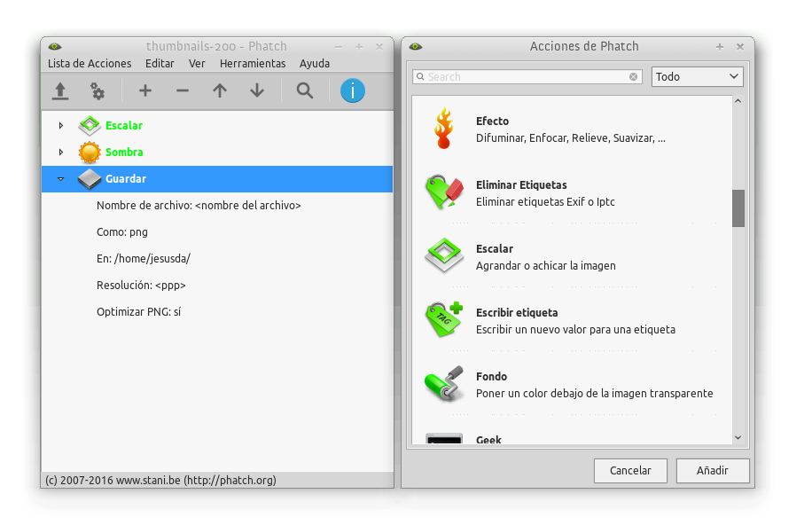This screenshot has height=525, width=812.
Task: Click the scroll down arrow in actions list
Action: [x=738, y=438]
